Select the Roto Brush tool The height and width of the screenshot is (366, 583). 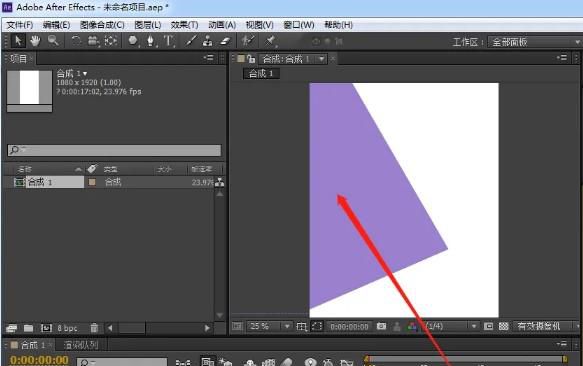[x=248, y=40]
